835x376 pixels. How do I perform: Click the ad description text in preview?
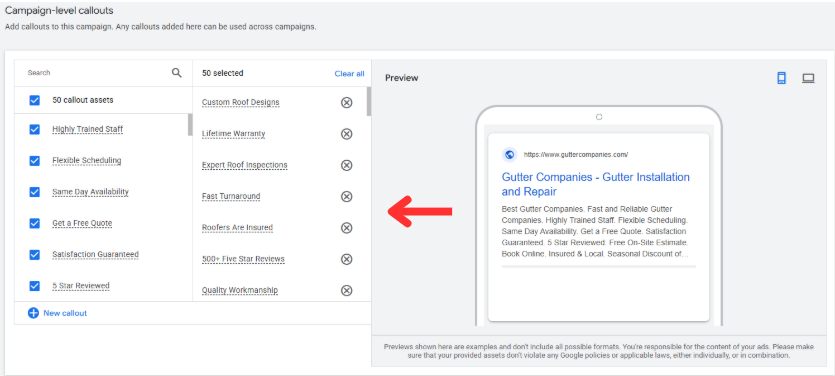point(595,232)
